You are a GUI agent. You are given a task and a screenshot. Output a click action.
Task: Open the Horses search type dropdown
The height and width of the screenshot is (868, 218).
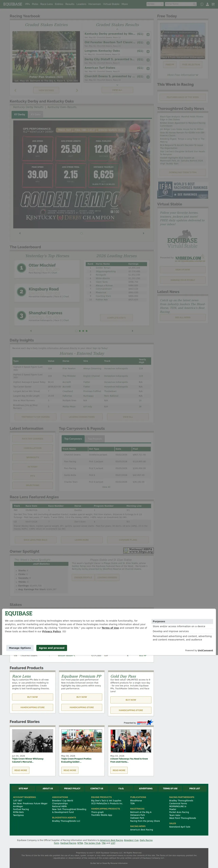[x=155, y=4]
